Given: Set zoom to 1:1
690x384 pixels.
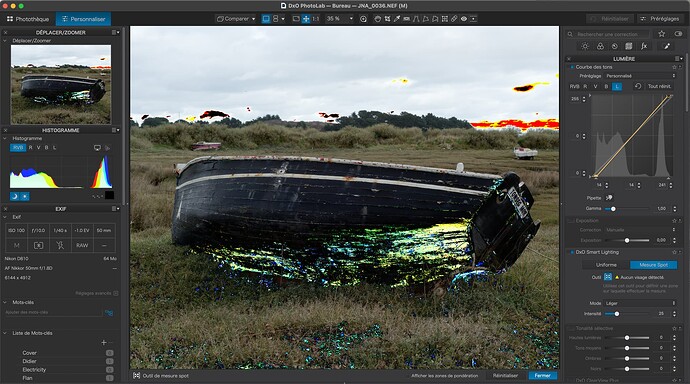Looking at the screenshot, I should coord(316,19).
